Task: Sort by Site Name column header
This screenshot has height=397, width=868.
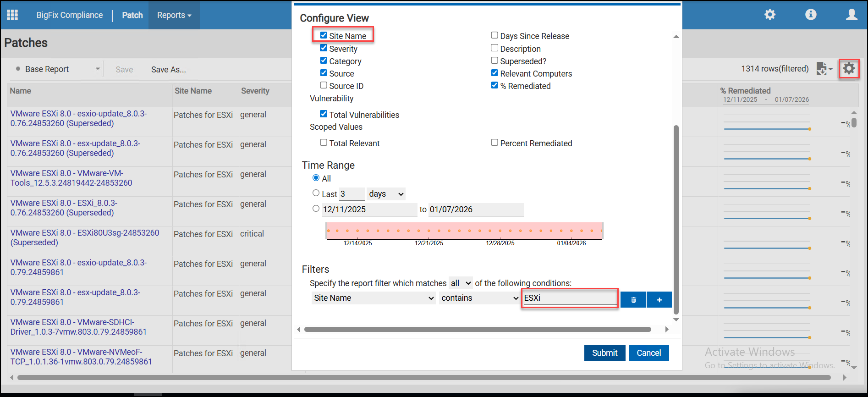Action: tap(193, 91)
